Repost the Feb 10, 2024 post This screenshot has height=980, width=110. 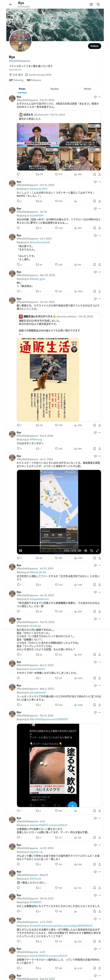click(x=39, y=174)
